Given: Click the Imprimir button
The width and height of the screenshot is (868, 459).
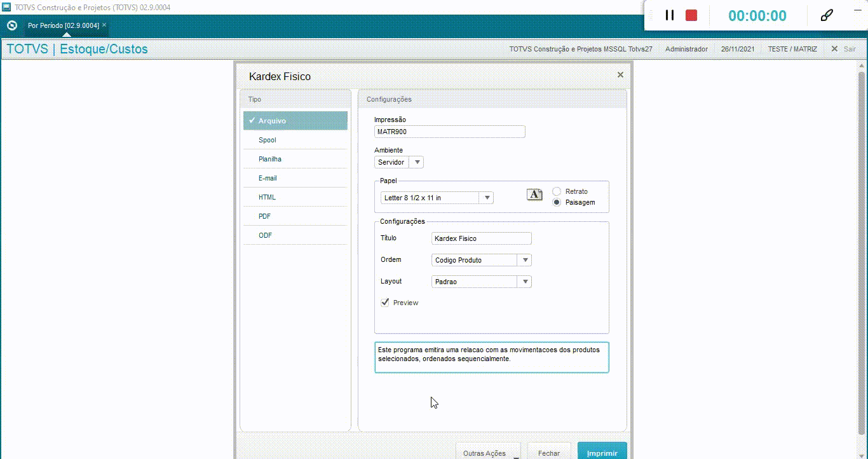Looking at the screenshot, I should (x=602, y=451).
